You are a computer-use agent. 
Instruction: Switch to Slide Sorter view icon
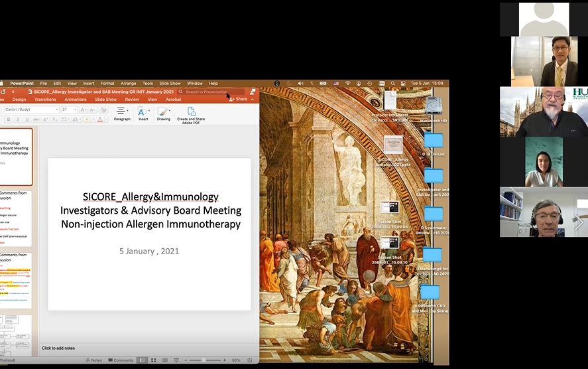[x=153, y=360]
